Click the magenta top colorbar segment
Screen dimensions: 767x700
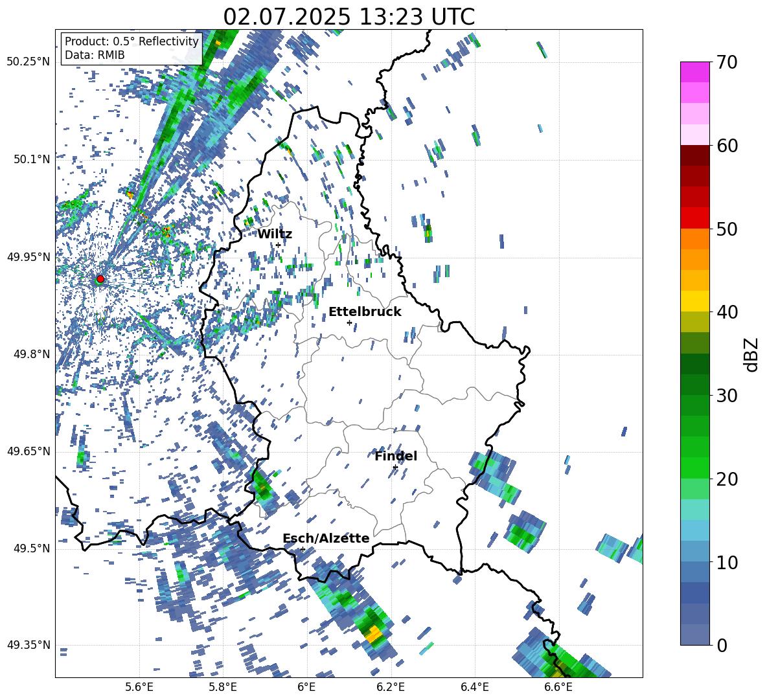[694, 72]
